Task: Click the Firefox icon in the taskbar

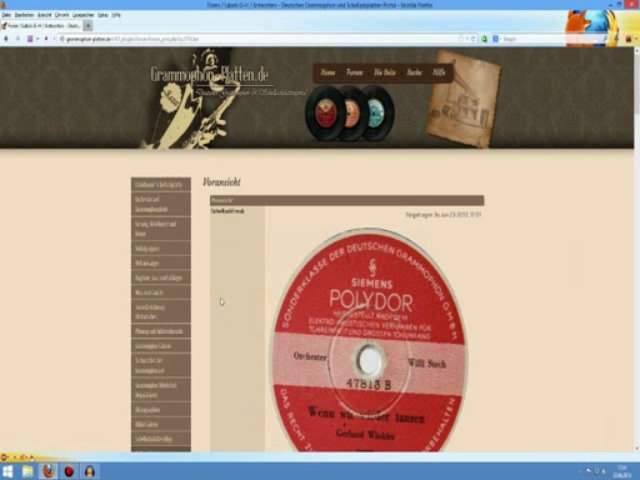Action: click(x=48, y=471)
